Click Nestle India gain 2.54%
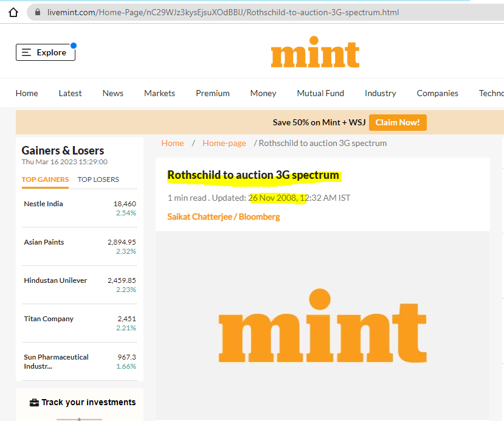 tap(126, 213)
